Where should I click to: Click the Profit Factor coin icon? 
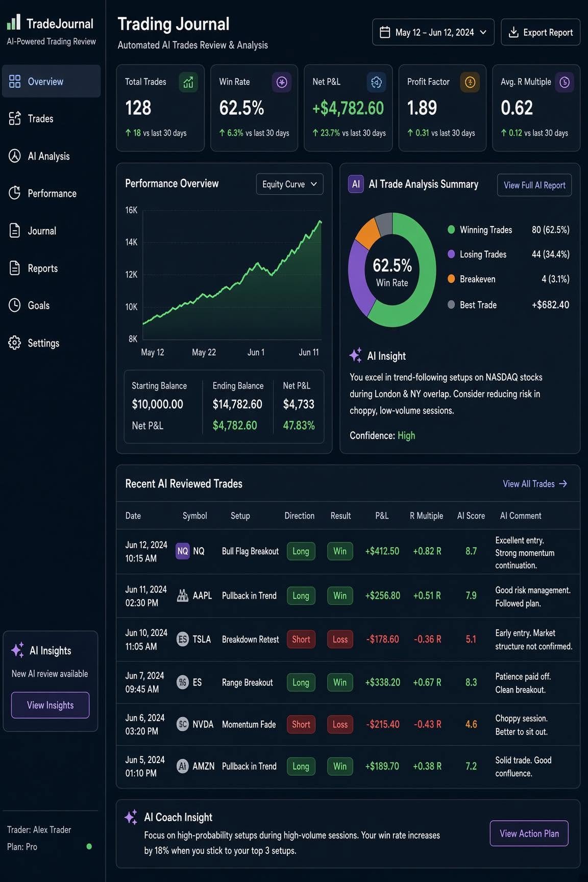click(470, 82)
